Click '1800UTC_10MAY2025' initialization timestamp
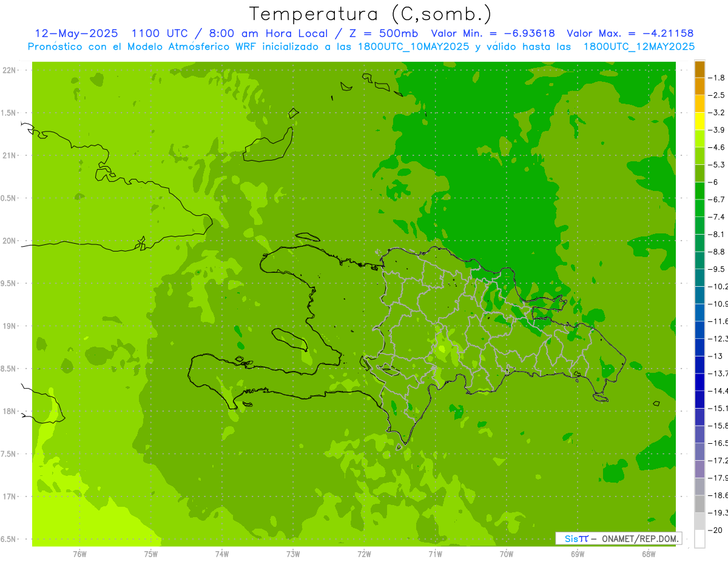This screenshot has height=562, width=728. tap(412, 47)
